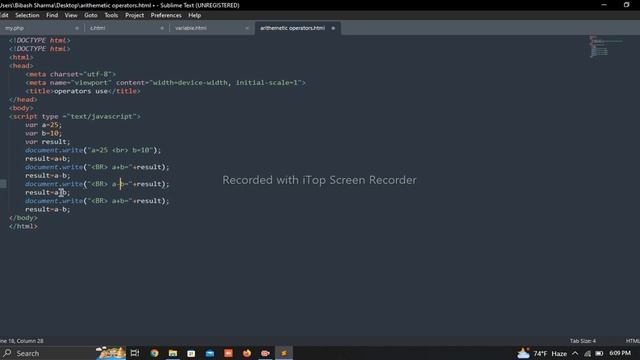Open Tab Size 4 indentation selector
The image size is (640, 360).
click(582, 341)
